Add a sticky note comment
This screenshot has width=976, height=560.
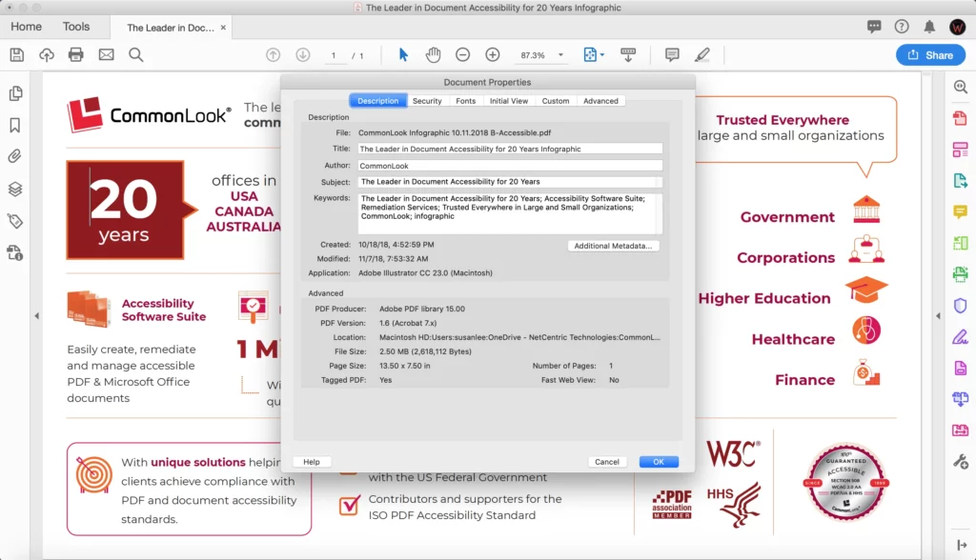(x=672, y=54)
